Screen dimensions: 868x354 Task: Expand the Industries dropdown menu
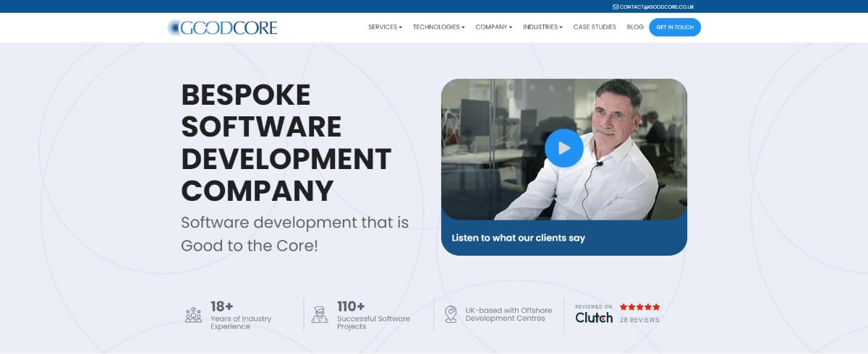[x=542, y=27]
